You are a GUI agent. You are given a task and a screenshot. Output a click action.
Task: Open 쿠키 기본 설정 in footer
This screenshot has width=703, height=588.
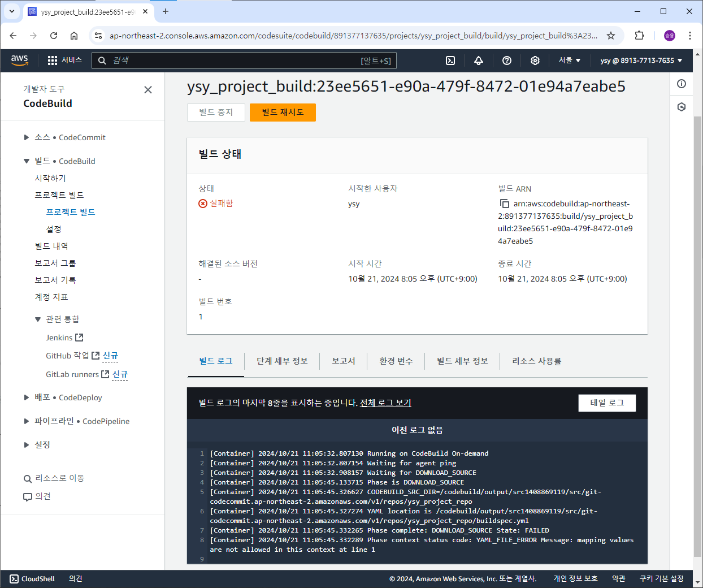pyautogui.click(x=662, y=579)
